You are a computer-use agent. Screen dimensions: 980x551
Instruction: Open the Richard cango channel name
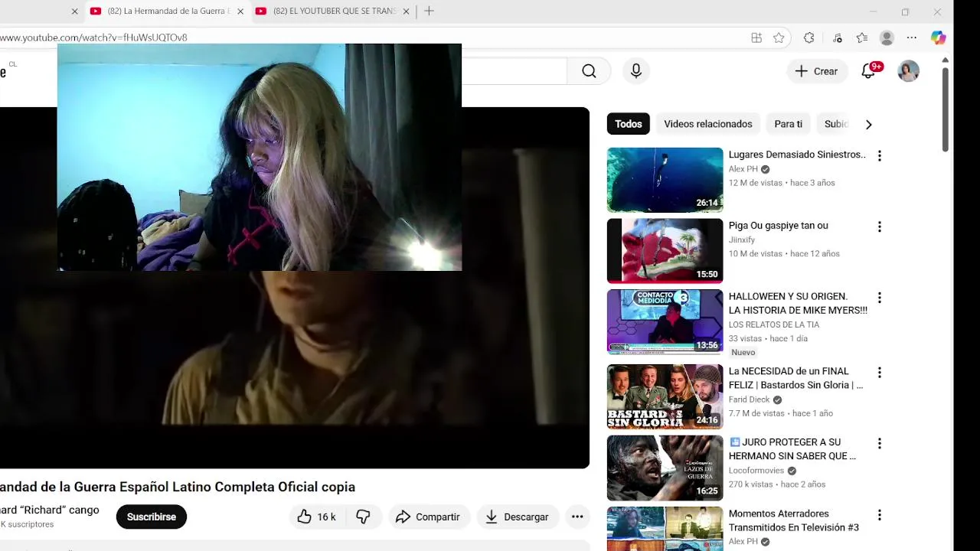(x=50, y=510)
